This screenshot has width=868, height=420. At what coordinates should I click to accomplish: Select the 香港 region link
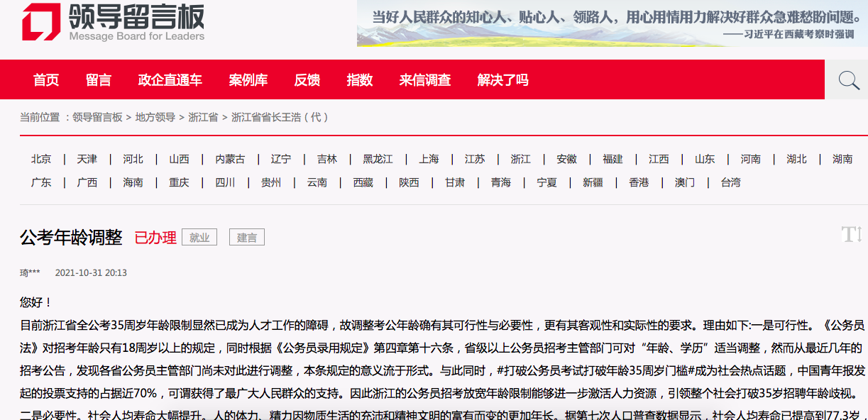coord(637,182)
